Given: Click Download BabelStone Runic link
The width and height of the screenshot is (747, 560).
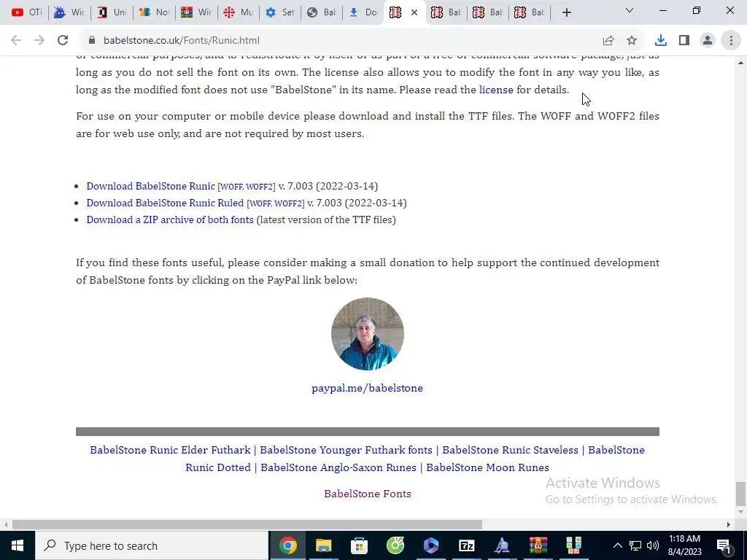Looking at the screenshot, I should point(150,186).
